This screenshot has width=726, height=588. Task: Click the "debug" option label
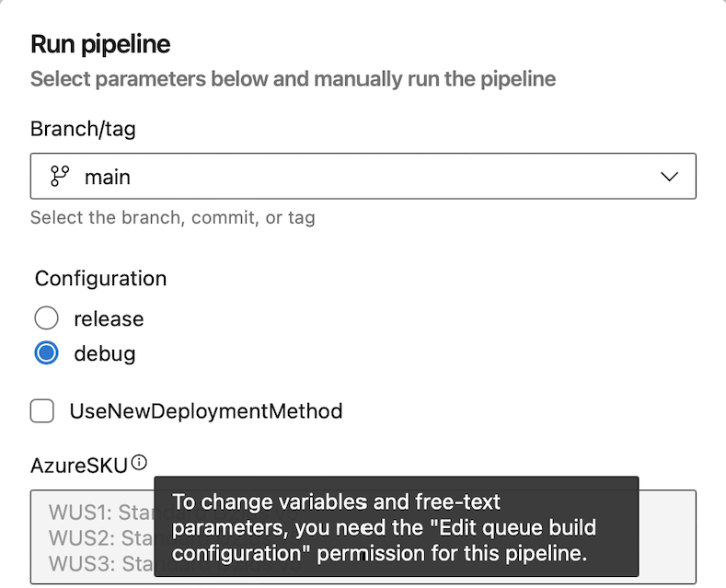104,353
